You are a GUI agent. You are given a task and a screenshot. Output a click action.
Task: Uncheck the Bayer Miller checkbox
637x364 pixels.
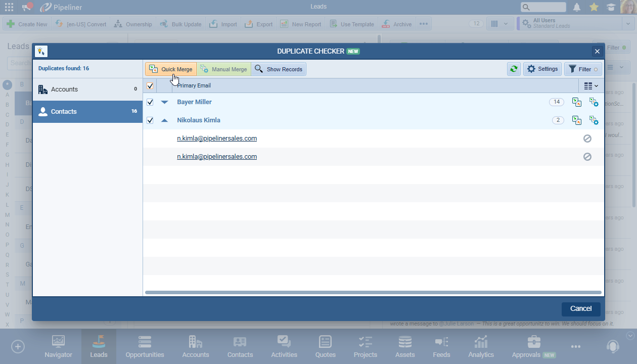[x=150, y=102]
